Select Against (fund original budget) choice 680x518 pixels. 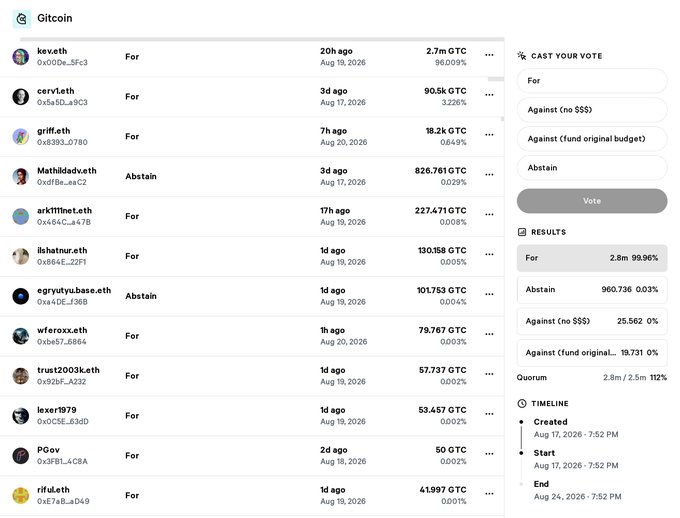[x=592, y=139]
